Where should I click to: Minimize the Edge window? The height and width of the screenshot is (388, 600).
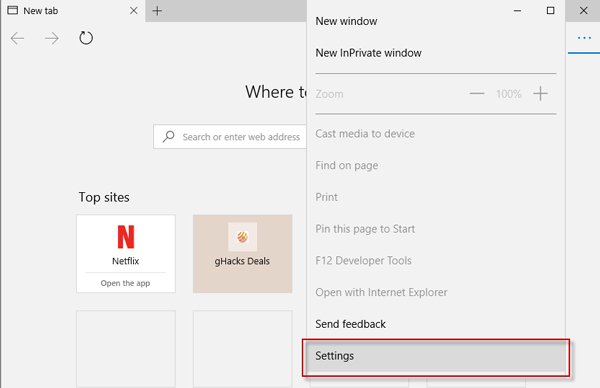[517, 11]
